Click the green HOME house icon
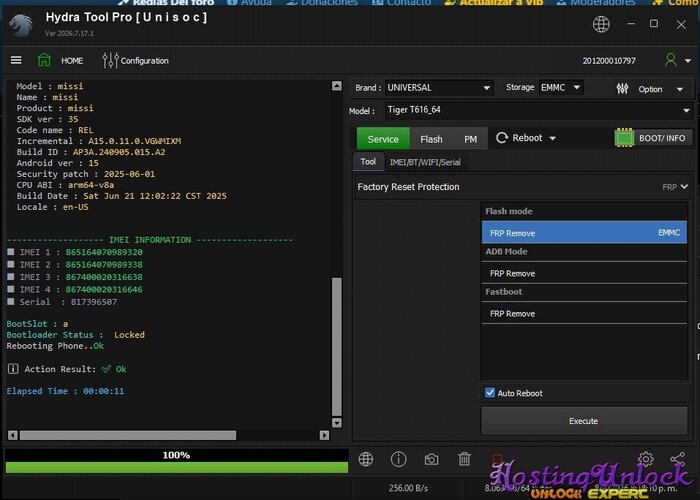 44,60
